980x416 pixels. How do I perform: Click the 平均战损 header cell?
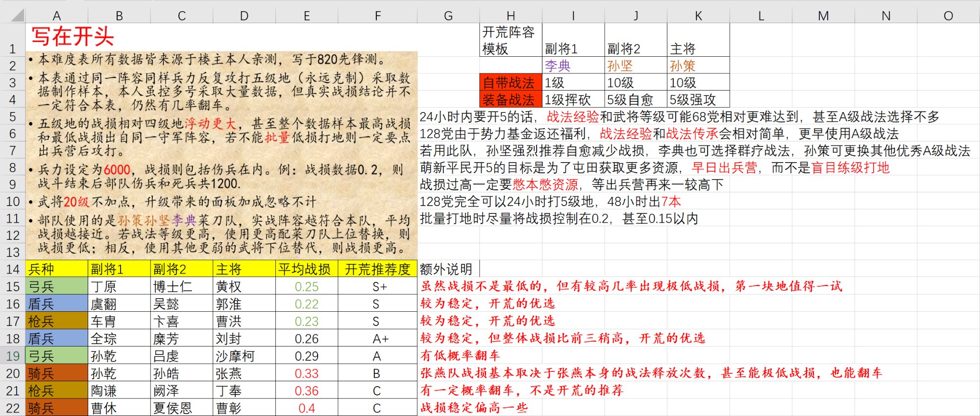(x=307, y=269)
